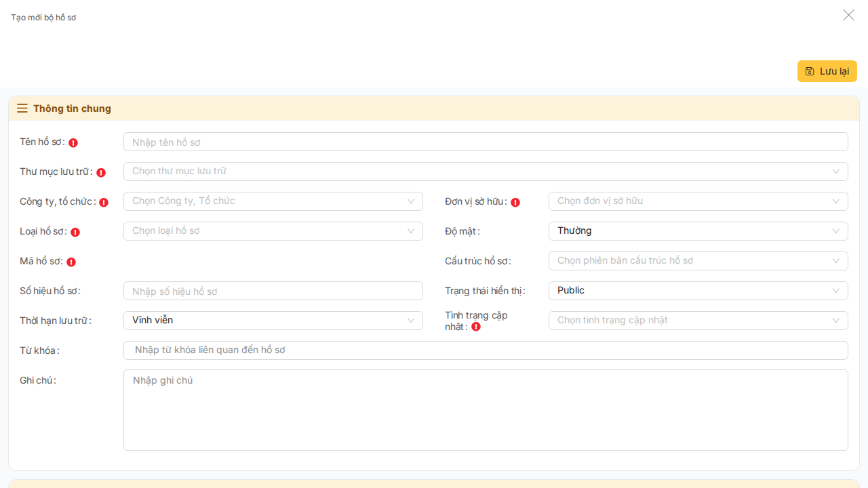Image resolution: width=868 pixels, height=488 pixels.
Task: Open the Thư mục lưu trữ dropdown
Action: pos(485,171)
